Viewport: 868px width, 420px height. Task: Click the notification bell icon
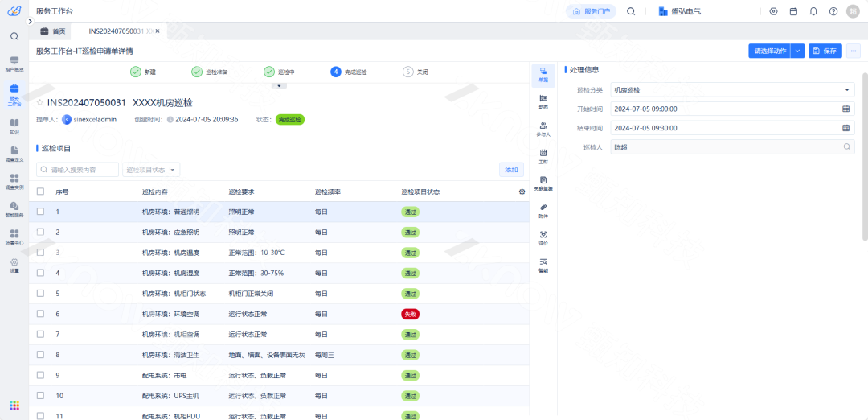tap(813, 11)
